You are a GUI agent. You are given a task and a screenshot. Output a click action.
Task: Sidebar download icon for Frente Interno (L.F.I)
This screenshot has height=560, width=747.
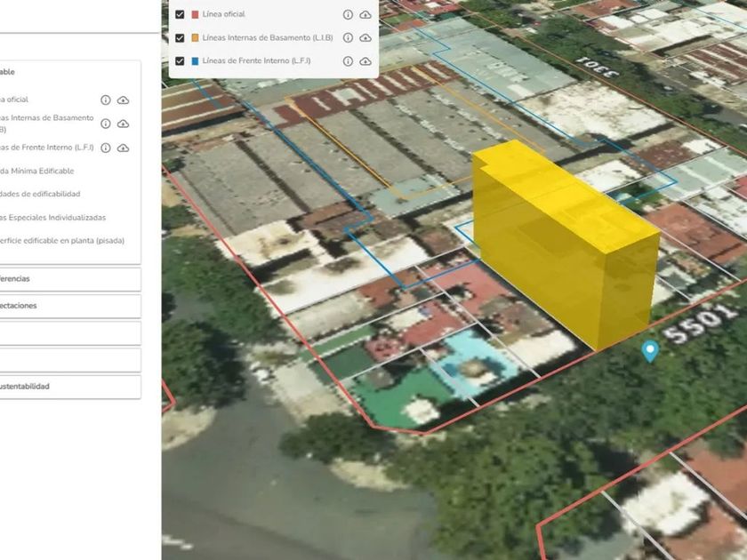[123, 148]
